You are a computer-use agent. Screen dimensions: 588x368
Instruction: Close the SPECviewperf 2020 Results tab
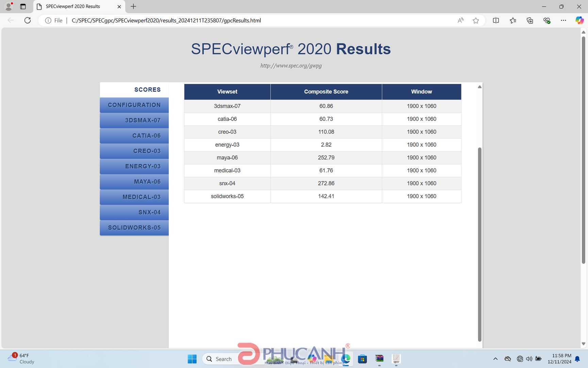coord(119,6)
